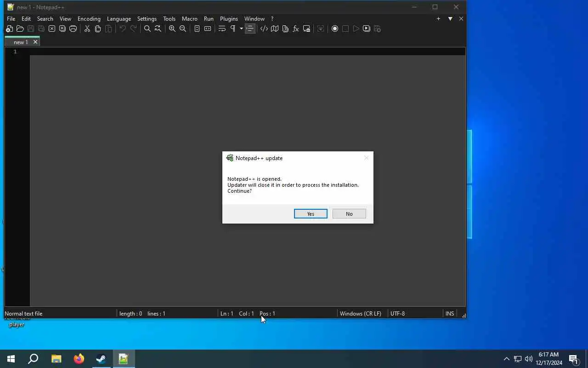Click the Open file folder icon
588x368 pixels.
coord(20,29)
